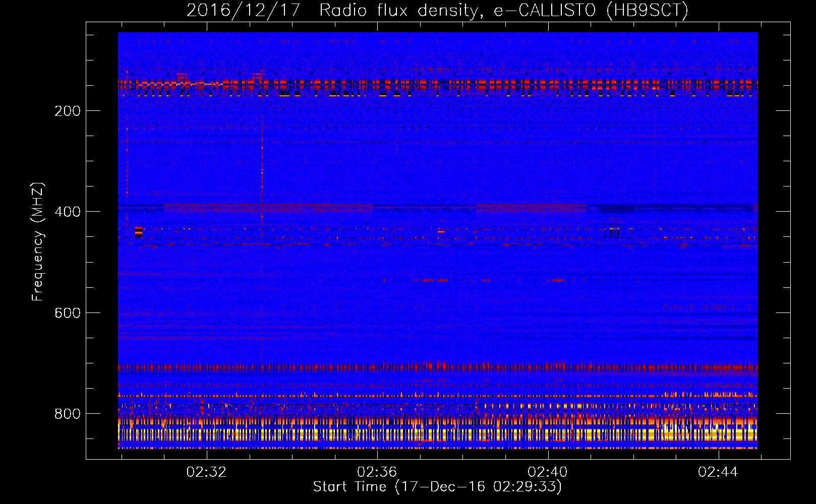
Task: Click the "600" frequency tick label
Action: click(x=68, y=313)
